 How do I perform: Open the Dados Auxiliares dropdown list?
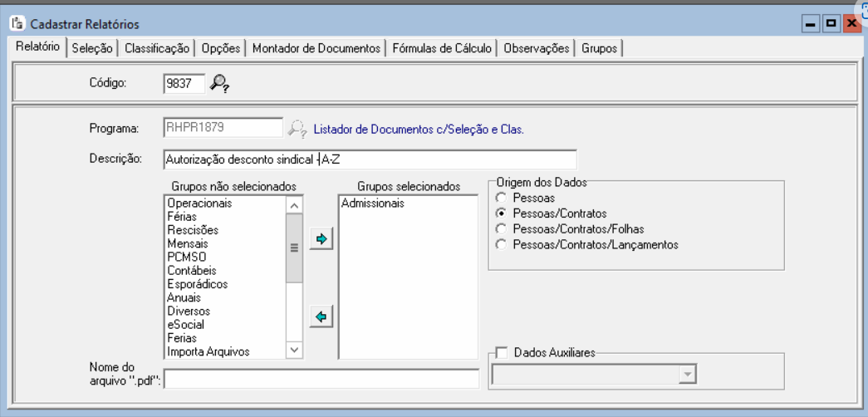(x=686, y=375)
